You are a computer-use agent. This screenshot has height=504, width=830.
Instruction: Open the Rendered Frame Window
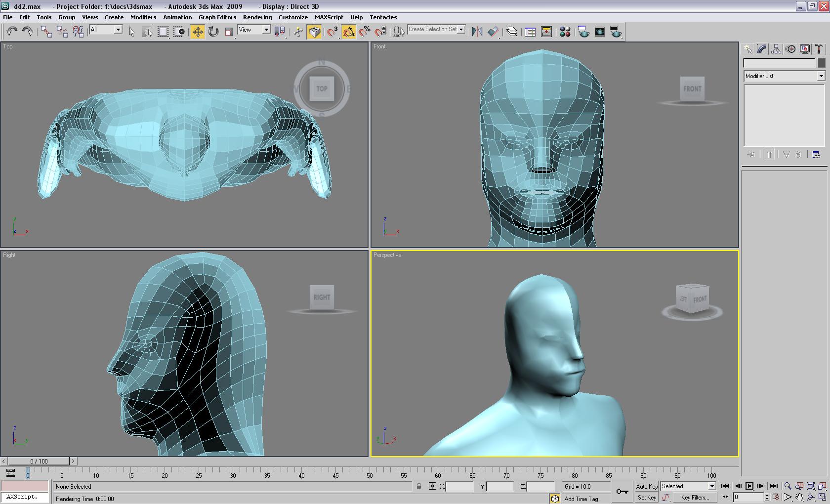(x=600, y=32)
